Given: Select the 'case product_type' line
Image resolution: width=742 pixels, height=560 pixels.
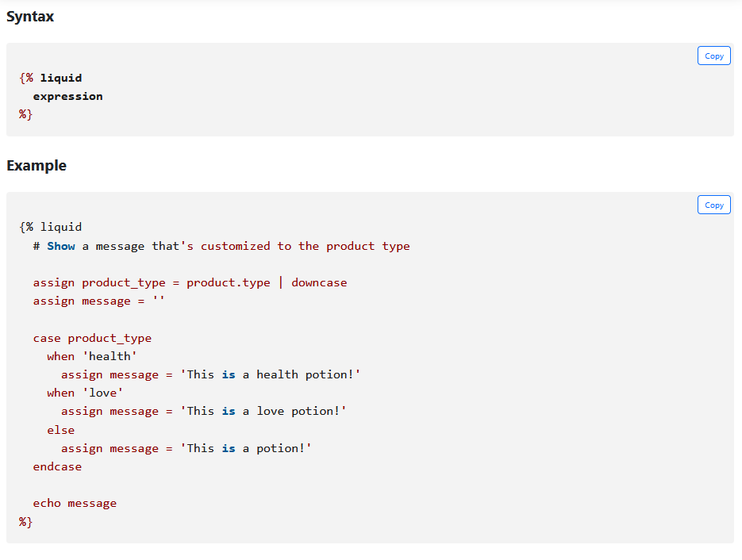Looking at the screenshot, I should tap(92, 337).
